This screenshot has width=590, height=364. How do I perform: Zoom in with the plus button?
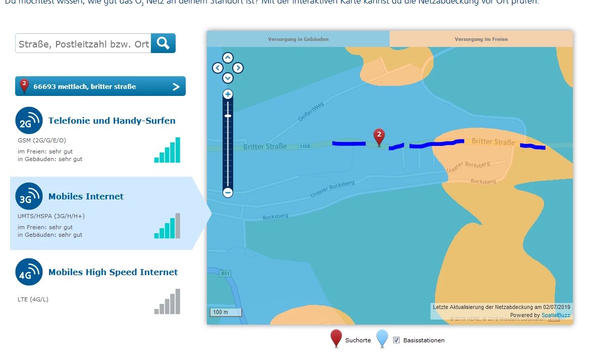tap(228, 94)
